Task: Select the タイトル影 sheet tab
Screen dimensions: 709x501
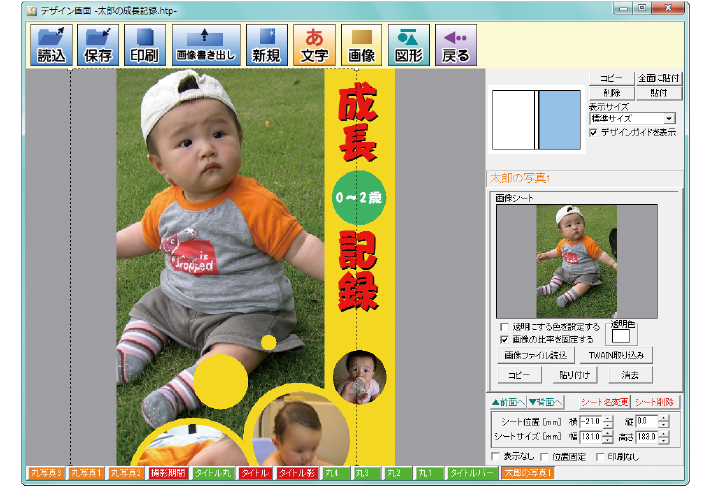Action: 297,473
